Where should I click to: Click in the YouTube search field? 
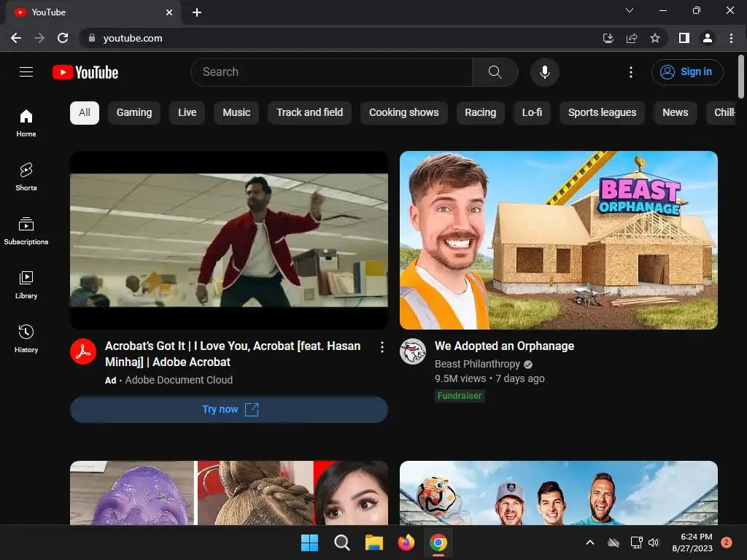tap(331, 72)
